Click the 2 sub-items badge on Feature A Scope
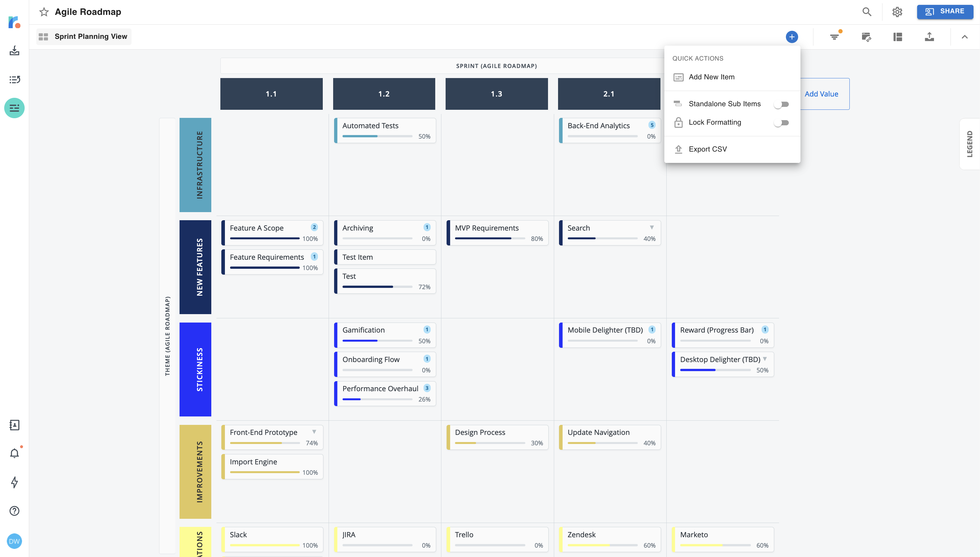Screen dimensions: 980x557 (x=314, y=227)
